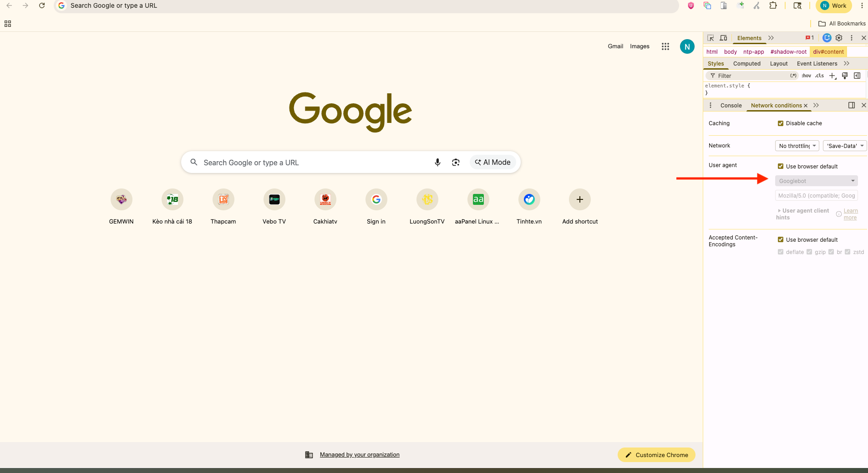
Task: Open the drawer three-dot menu beside Console
Action: [x=711, y=105]
